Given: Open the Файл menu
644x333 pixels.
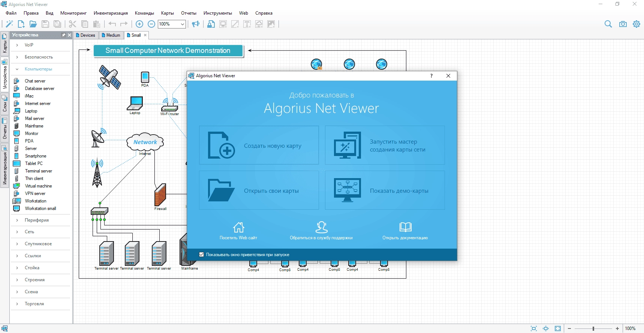Looking at the screenshot, I should (11, 13).
